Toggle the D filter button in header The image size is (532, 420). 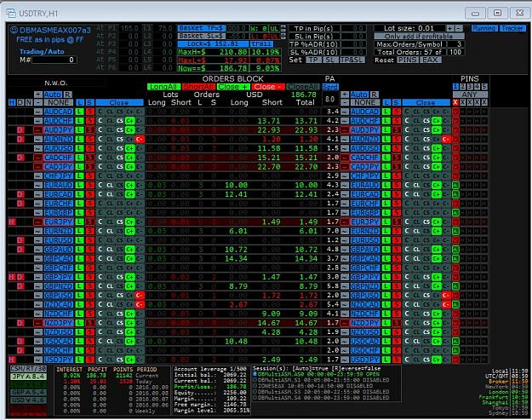tap(20, 102)
